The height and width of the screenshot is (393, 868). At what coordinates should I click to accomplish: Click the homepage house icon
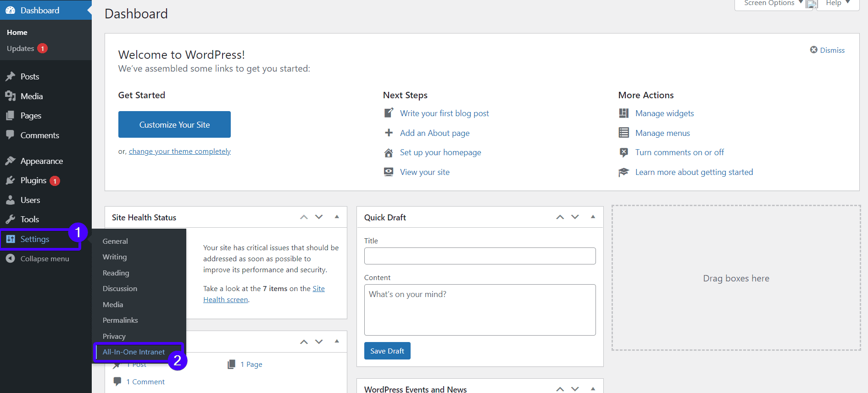pos(389,152)
